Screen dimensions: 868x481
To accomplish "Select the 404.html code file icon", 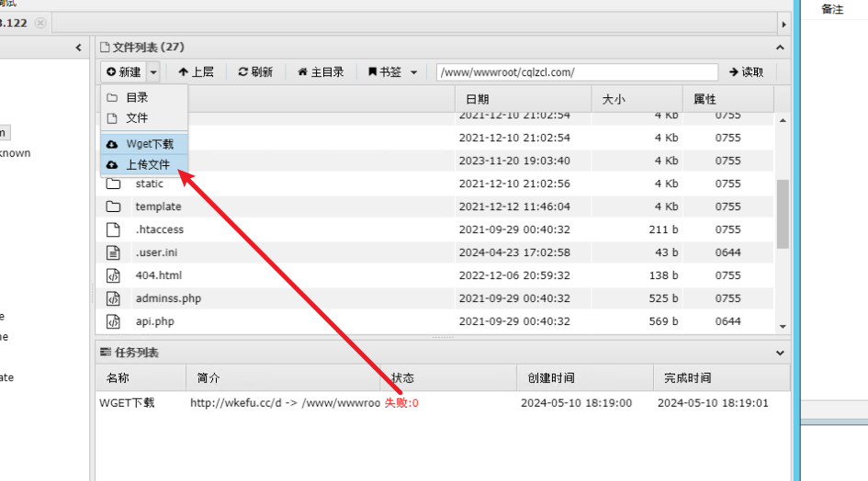I will [113, 275].
